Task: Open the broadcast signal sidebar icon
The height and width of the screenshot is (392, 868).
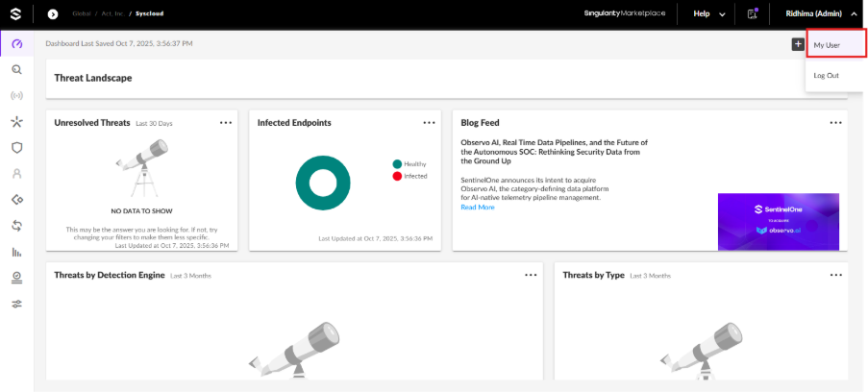Action: pyautogui.click(x=16, y=96)
